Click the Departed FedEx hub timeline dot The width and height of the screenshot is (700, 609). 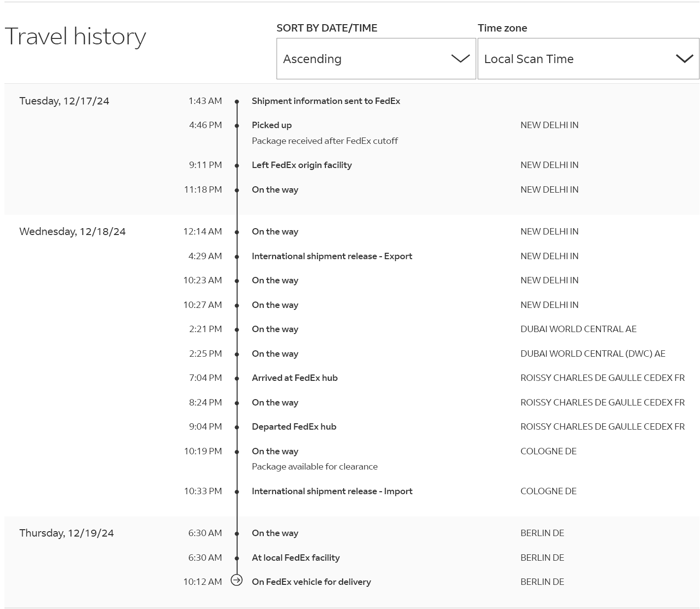[237, 427]
